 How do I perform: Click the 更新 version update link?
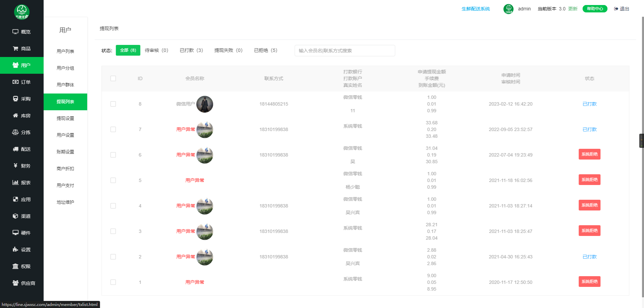[x=573, y=9]
